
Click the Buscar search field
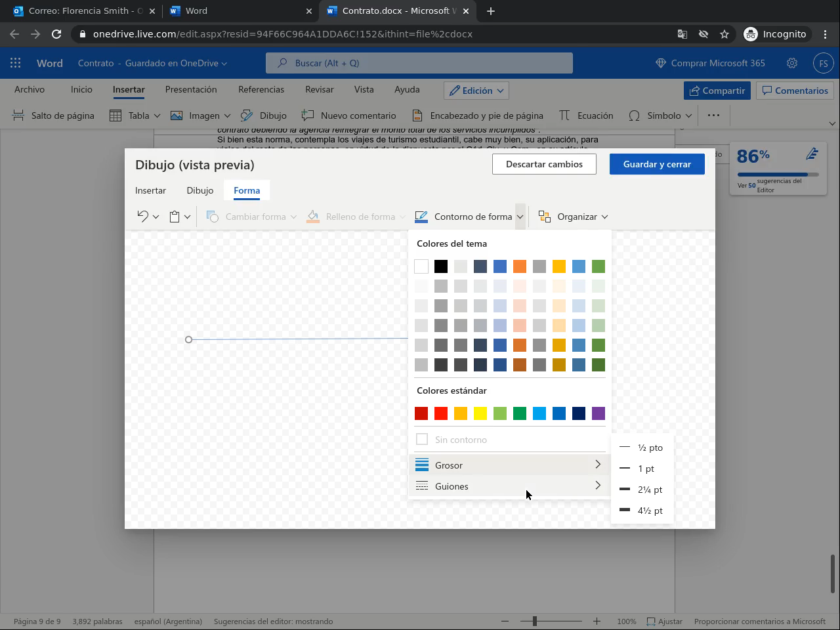click(419, 63)
